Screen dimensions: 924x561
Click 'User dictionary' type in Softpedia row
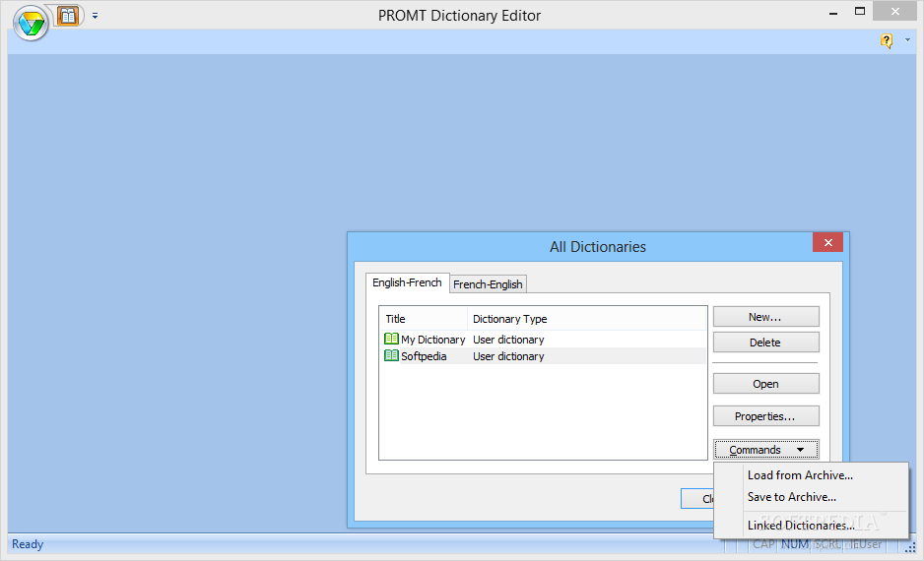click(x=508, y=356)
